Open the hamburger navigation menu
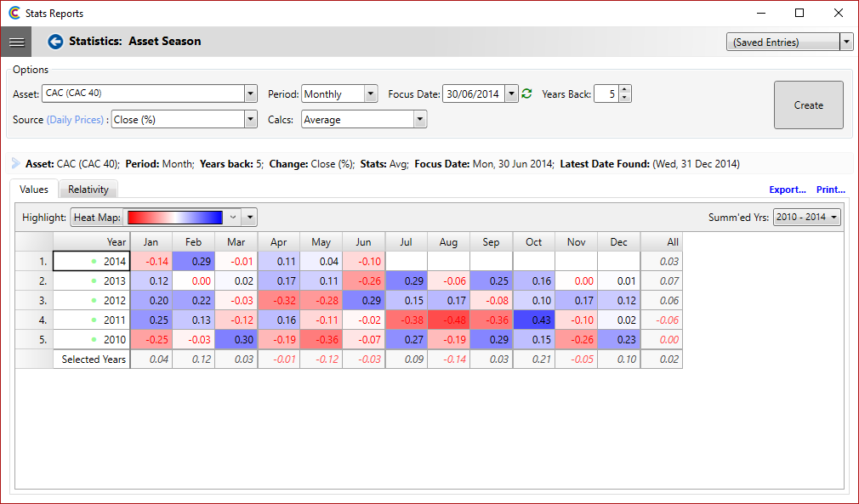 click(16, 41)
